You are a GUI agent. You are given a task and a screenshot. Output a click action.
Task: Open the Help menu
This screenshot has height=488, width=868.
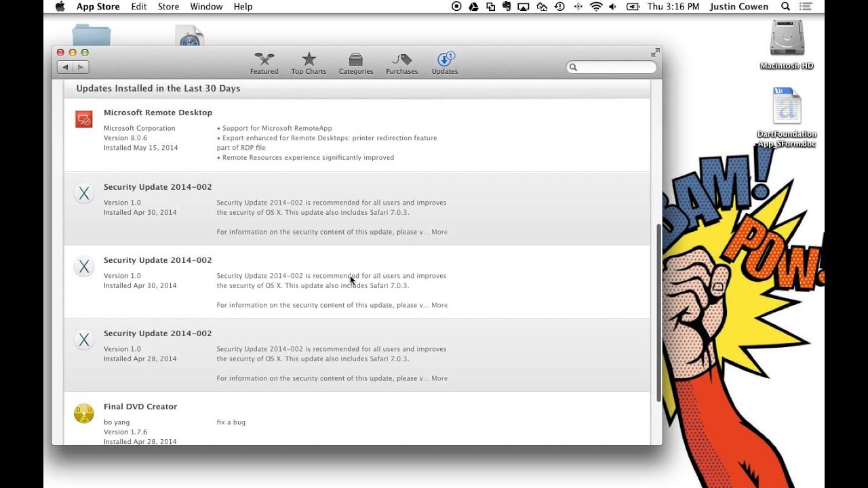[243, 7]
